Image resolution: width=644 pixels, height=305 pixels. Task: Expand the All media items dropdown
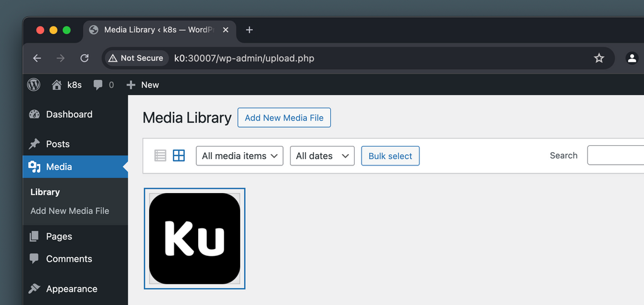[240, 156]
